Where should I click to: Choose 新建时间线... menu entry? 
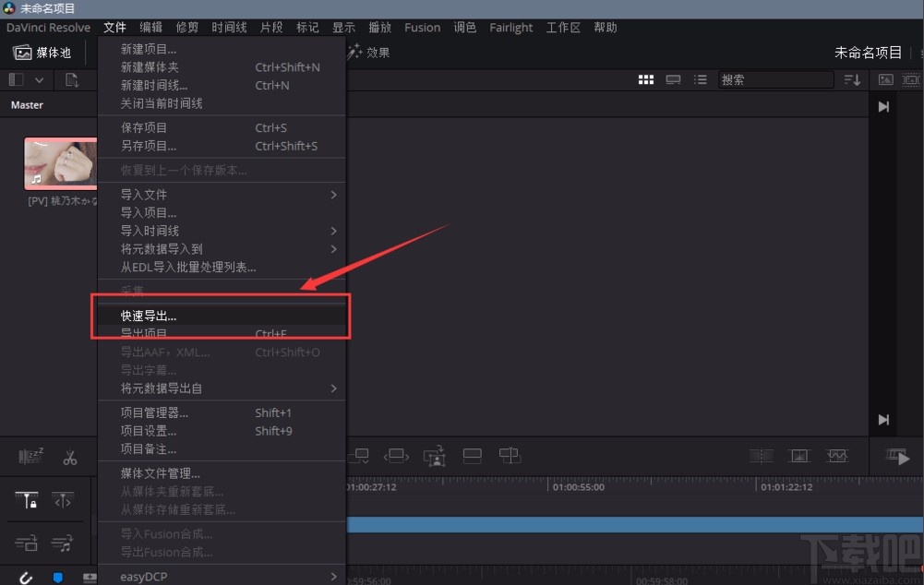pos(222,86)
